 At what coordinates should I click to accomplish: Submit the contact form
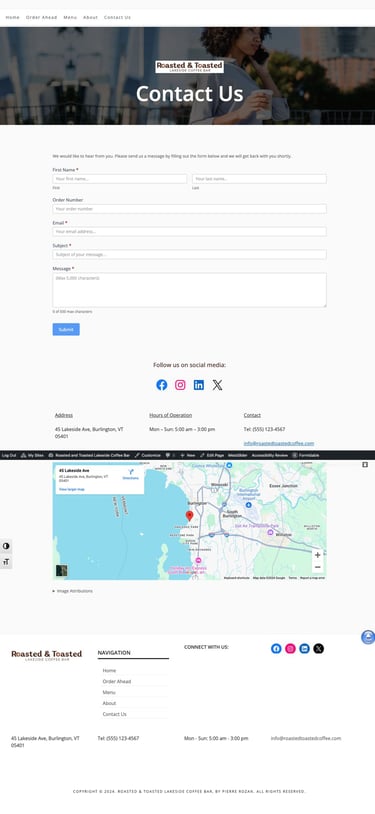click(x=66, y=330)
